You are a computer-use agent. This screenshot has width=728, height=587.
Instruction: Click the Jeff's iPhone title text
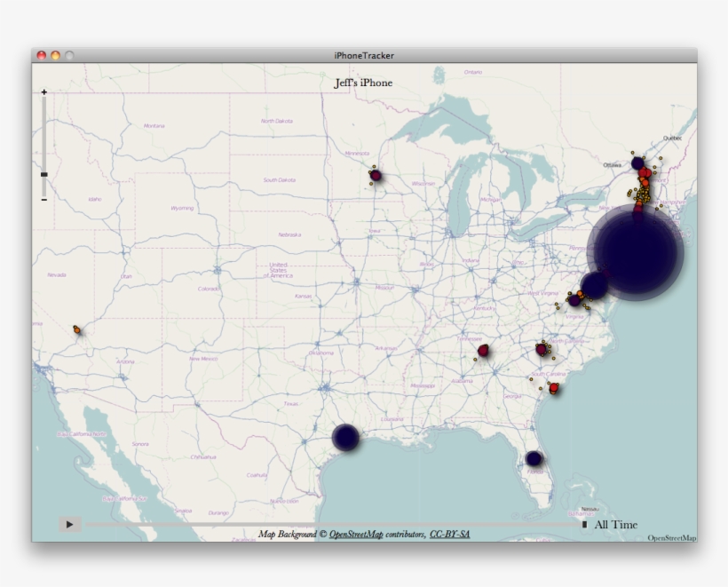coord(363,83)
